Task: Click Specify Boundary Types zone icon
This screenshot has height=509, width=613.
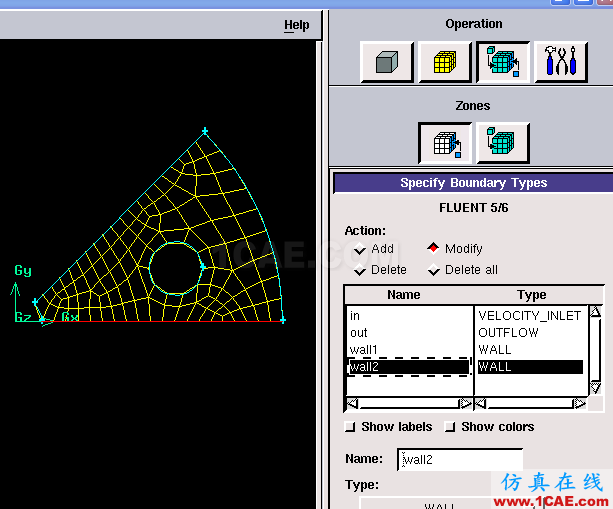Action: pos(445,143)
